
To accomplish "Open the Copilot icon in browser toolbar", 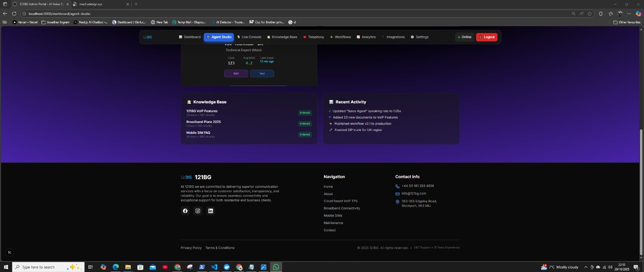I will pos(638,14).
